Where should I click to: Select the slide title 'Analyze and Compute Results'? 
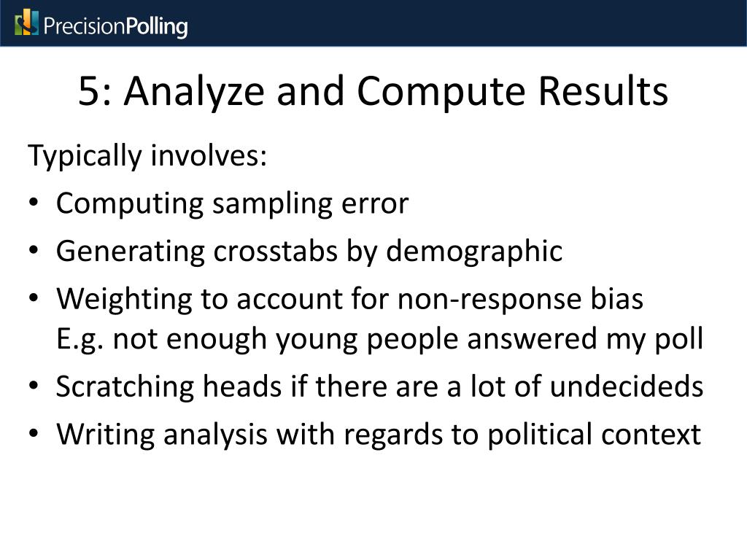(396, 91)
